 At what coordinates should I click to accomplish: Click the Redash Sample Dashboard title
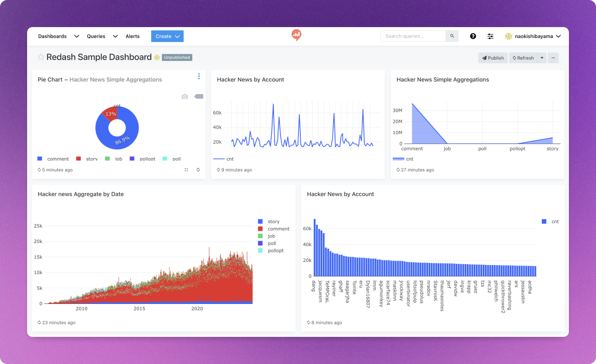(99, 57)
